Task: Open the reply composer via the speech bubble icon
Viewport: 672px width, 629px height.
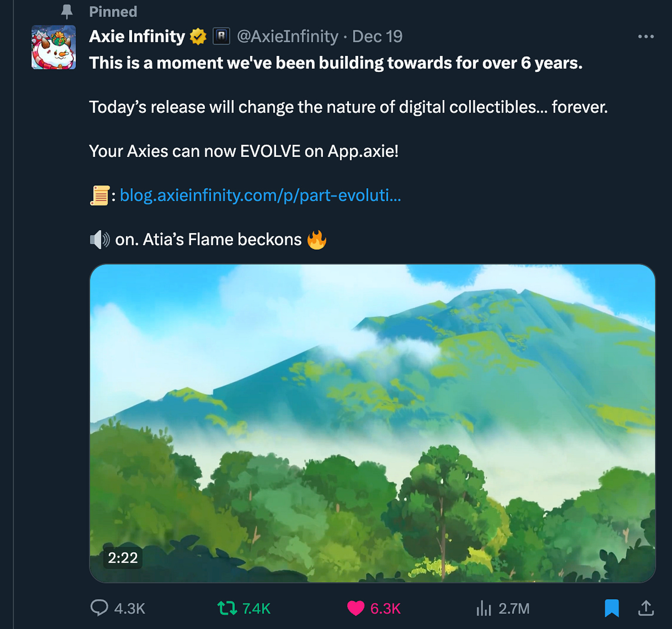Action: pos(101,609)
